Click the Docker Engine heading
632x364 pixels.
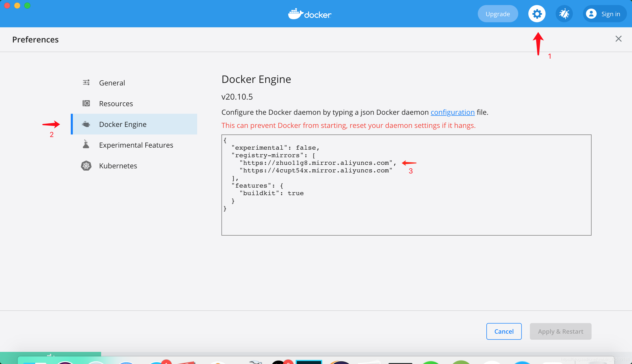coord(256,79)
